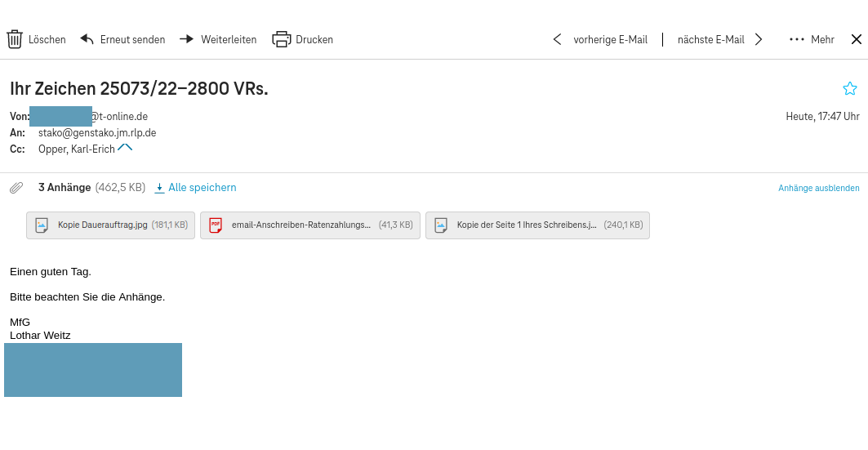This screenshot has width=868, height=450.
Task: Collapse the Cc recipient list chevron
Action: [125, 148]
